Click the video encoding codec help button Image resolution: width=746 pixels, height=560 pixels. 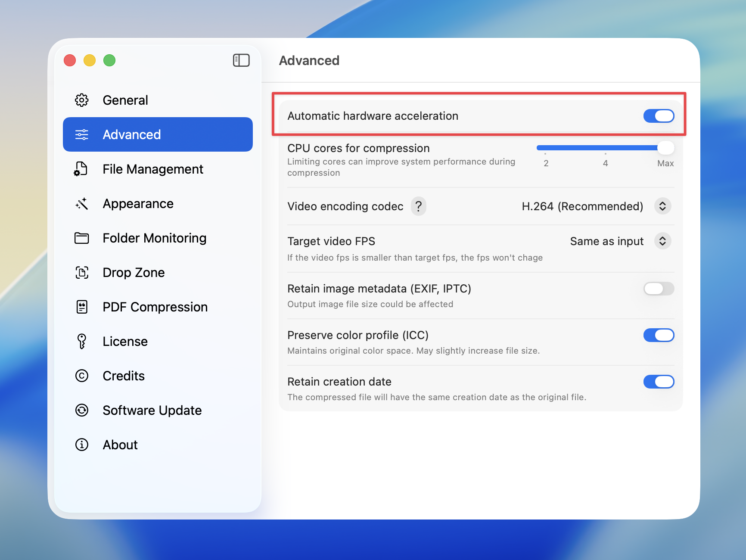point(418,206)
